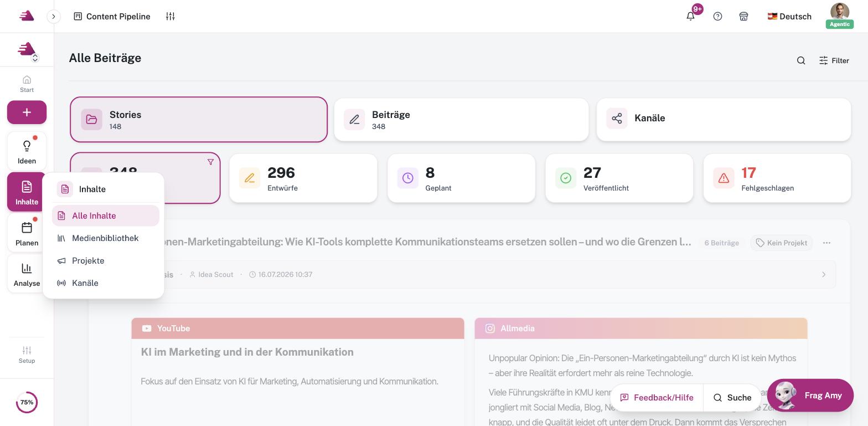868x426 pixels.
Task: Open the Kanäle card tab
Action: pyautogui.click(x=724, y=119)
